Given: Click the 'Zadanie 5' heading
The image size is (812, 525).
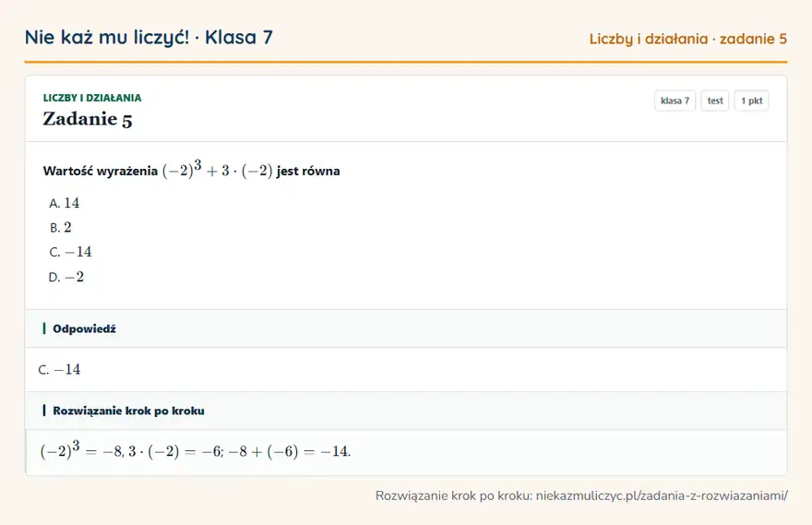Looking at the screenshot, I should [88, 119].
